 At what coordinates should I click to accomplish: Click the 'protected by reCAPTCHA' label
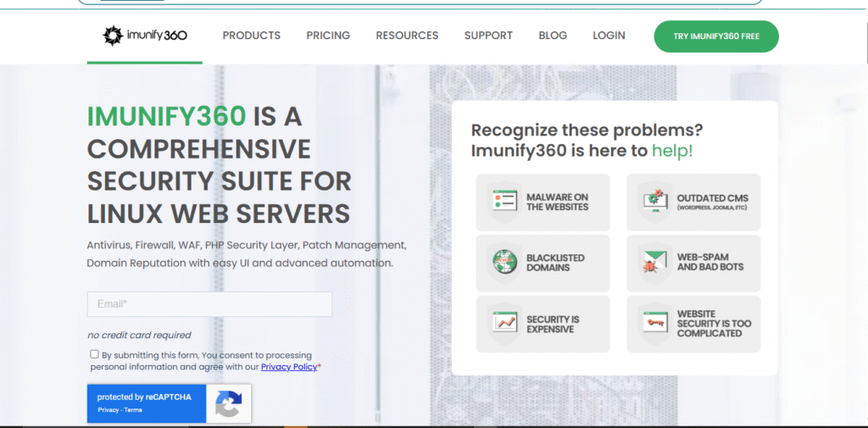tap(144, 397)
